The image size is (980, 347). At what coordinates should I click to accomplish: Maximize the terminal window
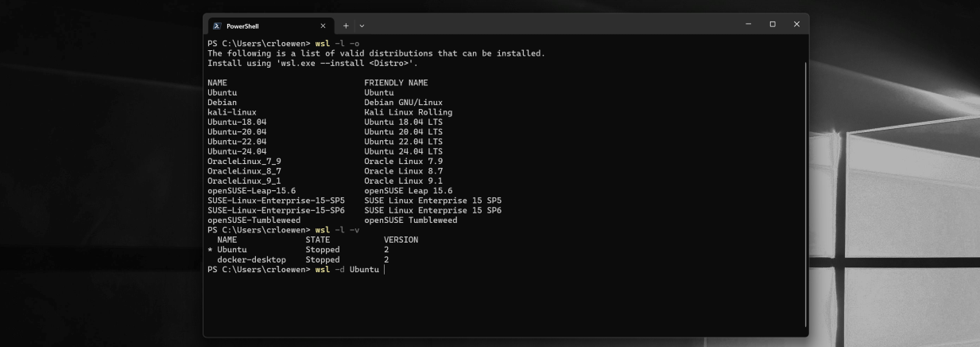coord(773,25)
